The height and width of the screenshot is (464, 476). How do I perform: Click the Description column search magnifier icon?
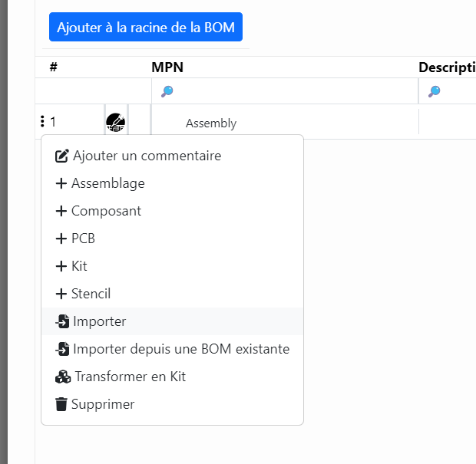coord(434,91)
